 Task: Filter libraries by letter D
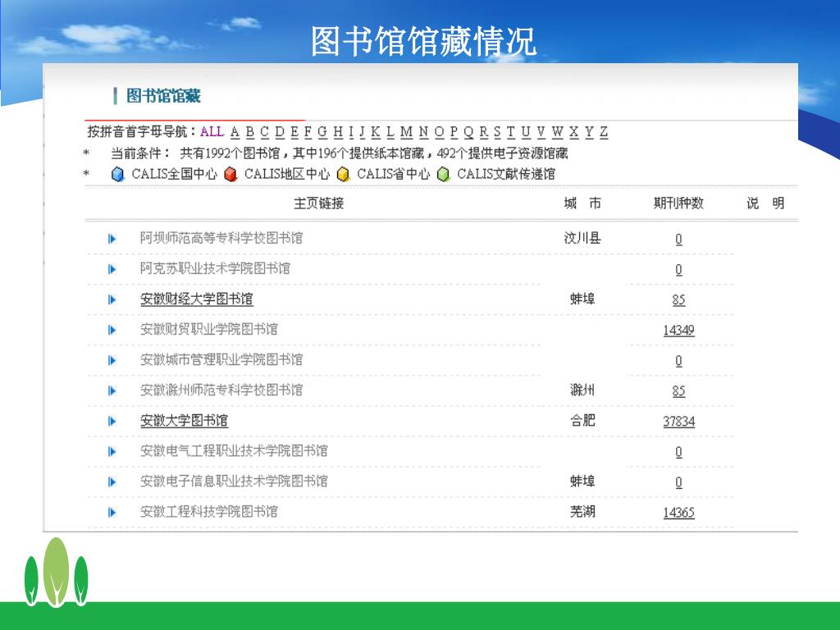coord(280,132)
